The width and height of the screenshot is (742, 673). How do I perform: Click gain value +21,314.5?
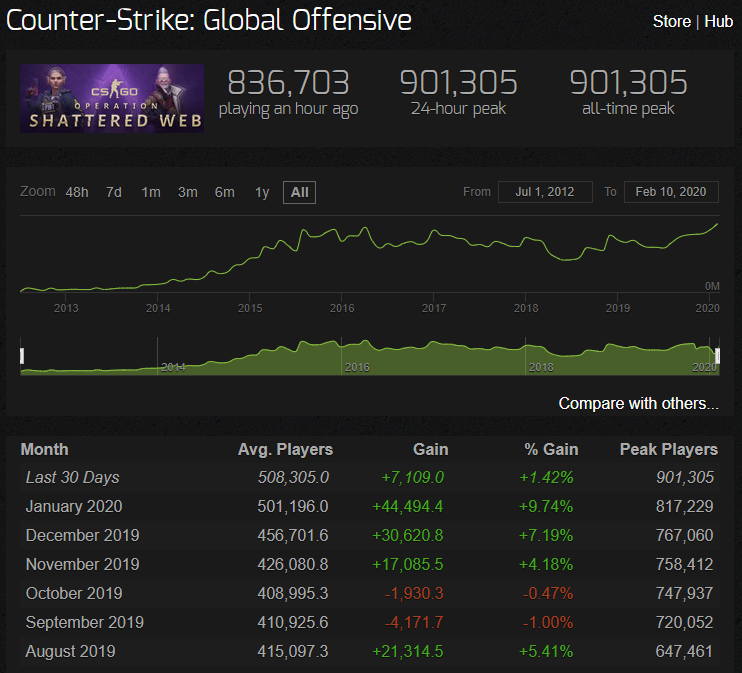[x=407, y=651]
